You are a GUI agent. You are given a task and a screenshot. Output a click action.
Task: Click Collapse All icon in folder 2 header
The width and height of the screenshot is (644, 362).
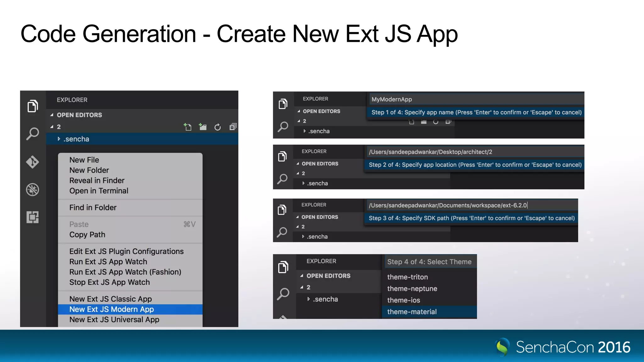[x=233, y=127]
